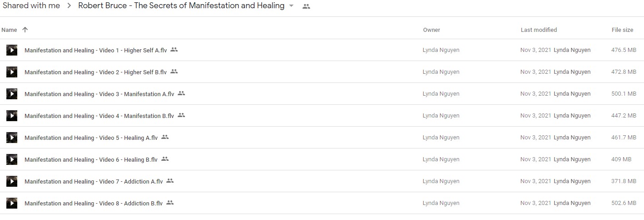Expand the breadcrumb chevron after Shared with me
644x220 pixels.
pyautogui.click(x=69, y=6)
